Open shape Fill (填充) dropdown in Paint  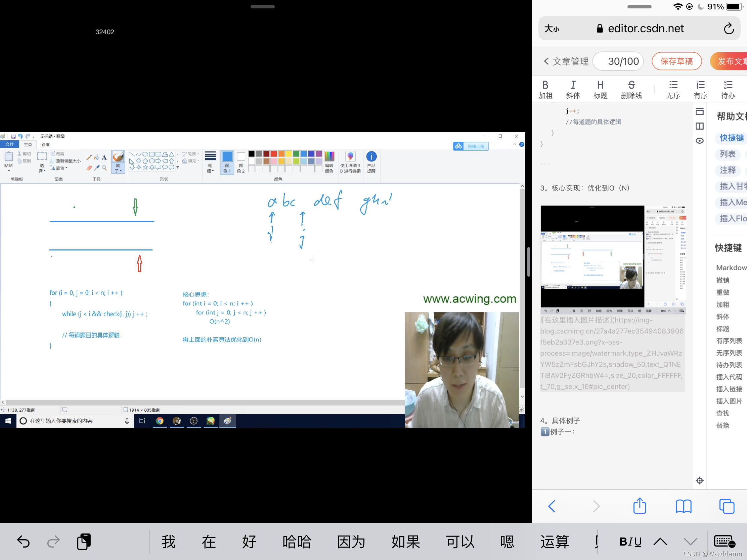pos(190,161)
